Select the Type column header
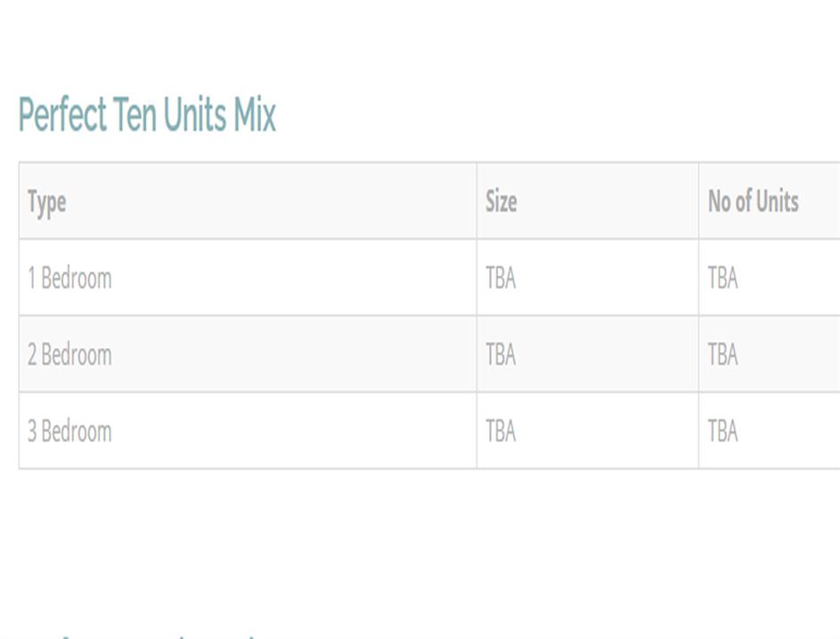This screenshot has height=639, width=840. pos(46,201)
